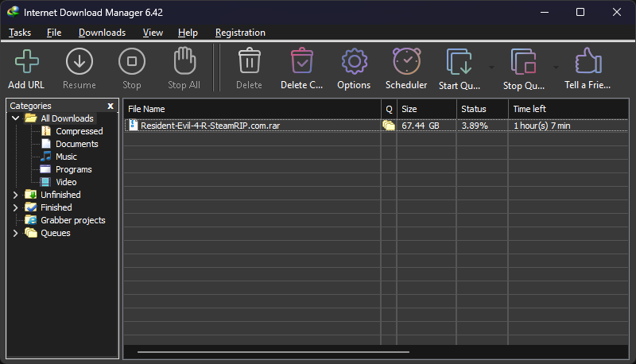Click the Add URL plus icon
636x364 pixels.
27,61
